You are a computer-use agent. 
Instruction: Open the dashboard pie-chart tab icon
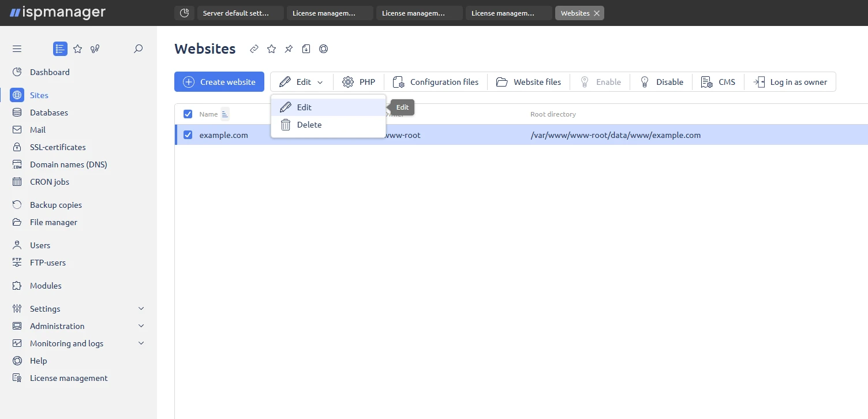tap(184, 13)
